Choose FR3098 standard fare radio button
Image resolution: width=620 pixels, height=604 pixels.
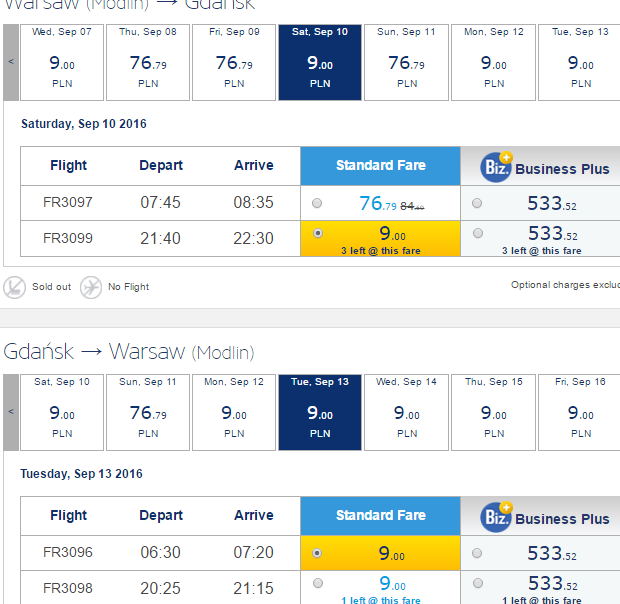click(x=318, y=583)
